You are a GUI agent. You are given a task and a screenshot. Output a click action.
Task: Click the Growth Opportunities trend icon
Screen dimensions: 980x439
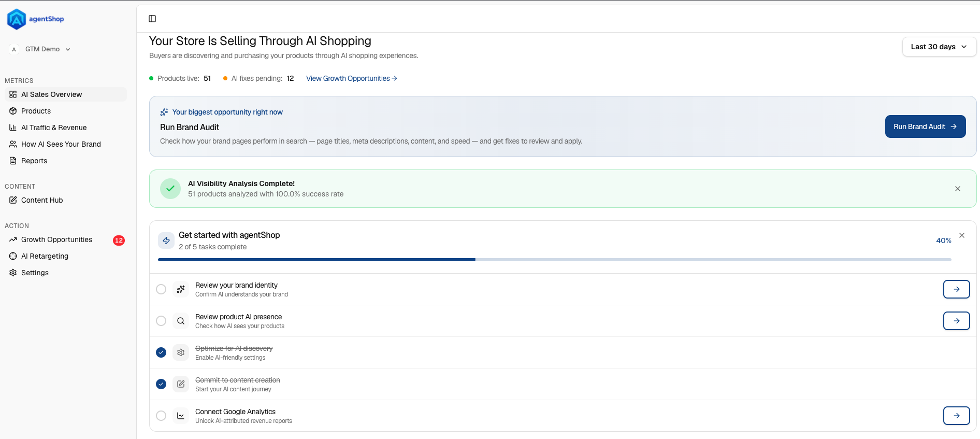[13, 239]
